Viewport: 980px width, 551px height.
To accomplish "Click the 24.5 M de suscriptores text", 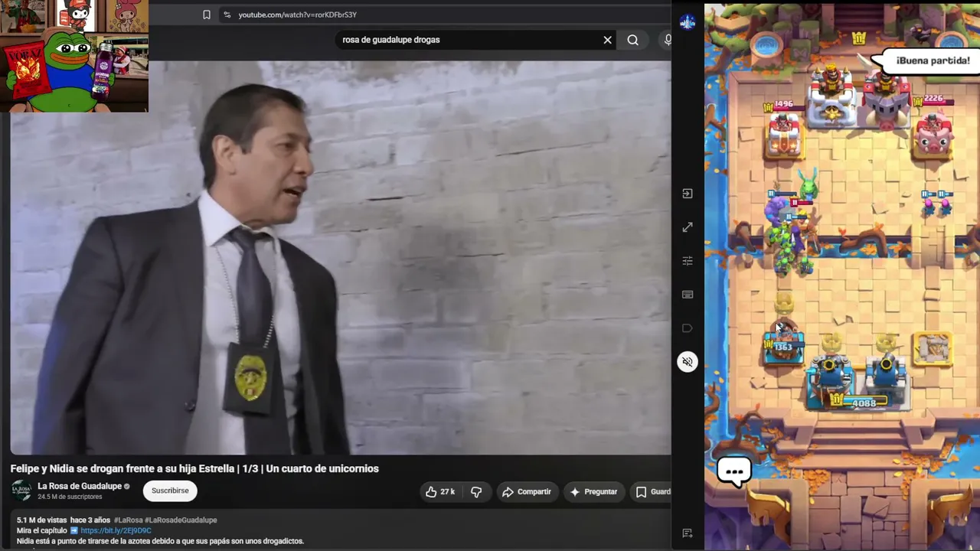I will (x=70, y=497).
